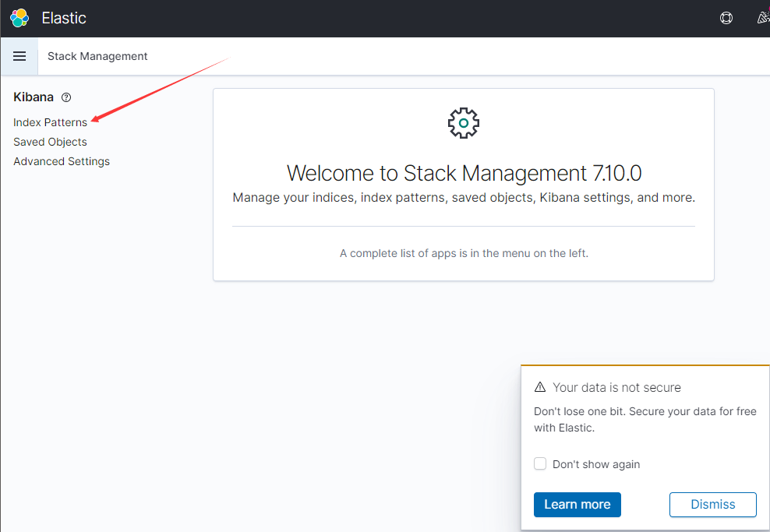770x532 pixels.
Task: Click the Stack Management breadcrumb
Action: coord(97,56)
